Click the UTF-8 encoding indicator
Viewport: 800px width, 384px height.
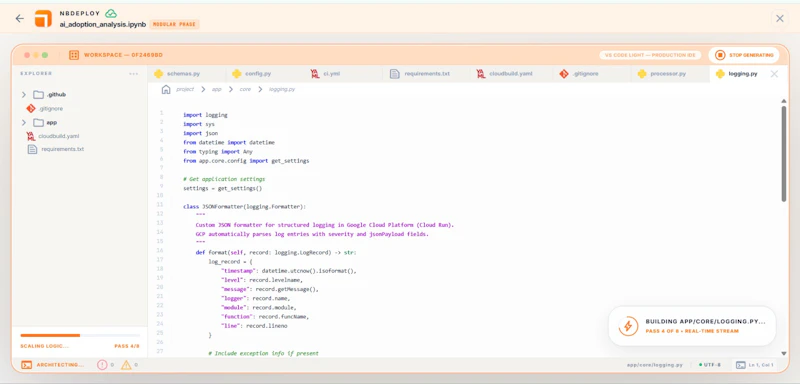[x=710, y=365]
